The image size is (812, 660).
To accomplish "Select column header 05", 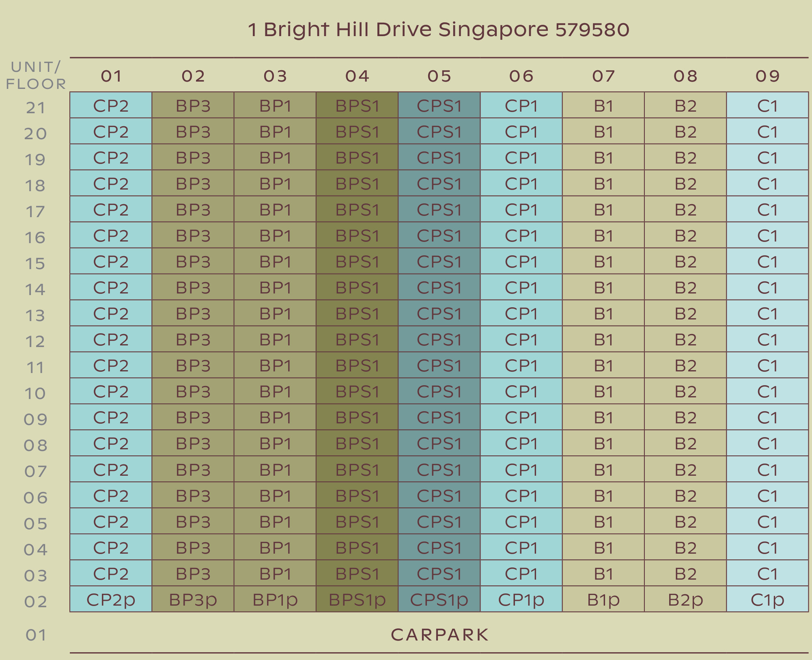I will coord(439,76).
